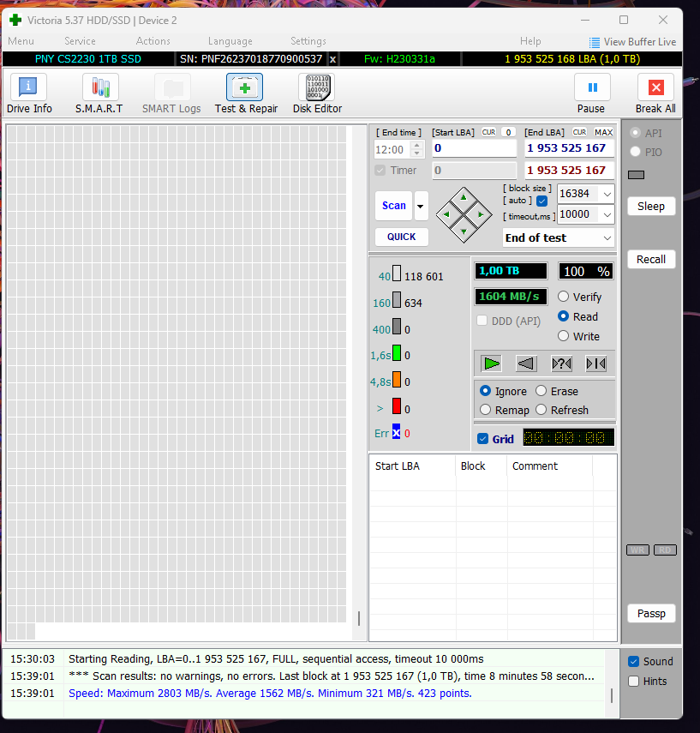
Task: Click the End time stepper arrows
Action: (416, 149)
